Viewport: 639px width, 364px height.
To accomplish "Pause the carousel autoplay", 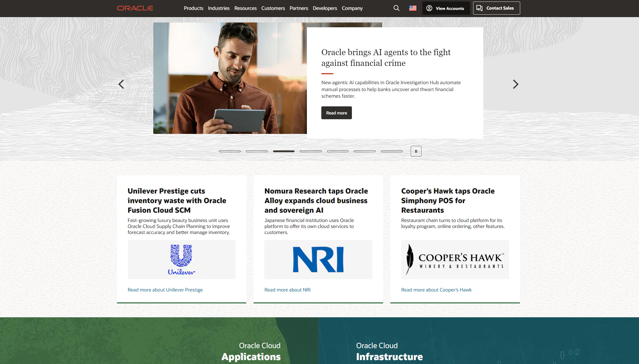I will coord(416,151).
